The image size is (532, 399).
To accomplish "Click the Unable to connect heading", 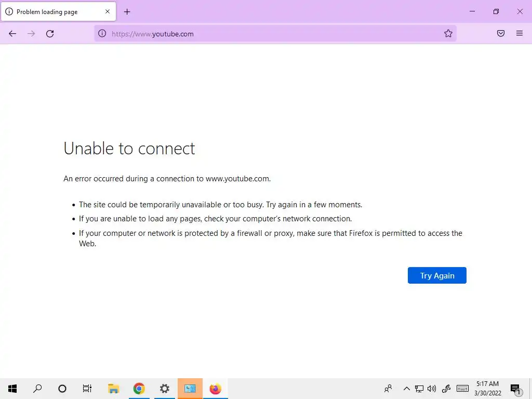I will (129, 148).
